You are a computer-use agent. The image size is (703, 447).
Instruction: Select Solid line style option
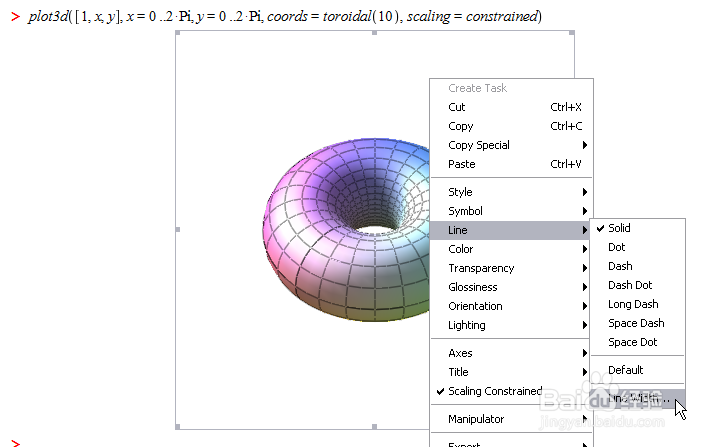click(x=619, y=228)
